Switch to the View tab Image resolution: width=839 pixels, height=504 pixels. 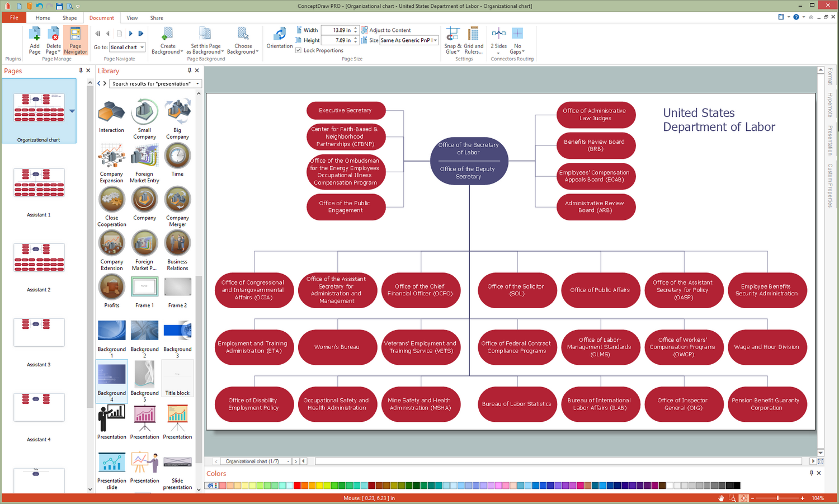[x=132, y=18]
